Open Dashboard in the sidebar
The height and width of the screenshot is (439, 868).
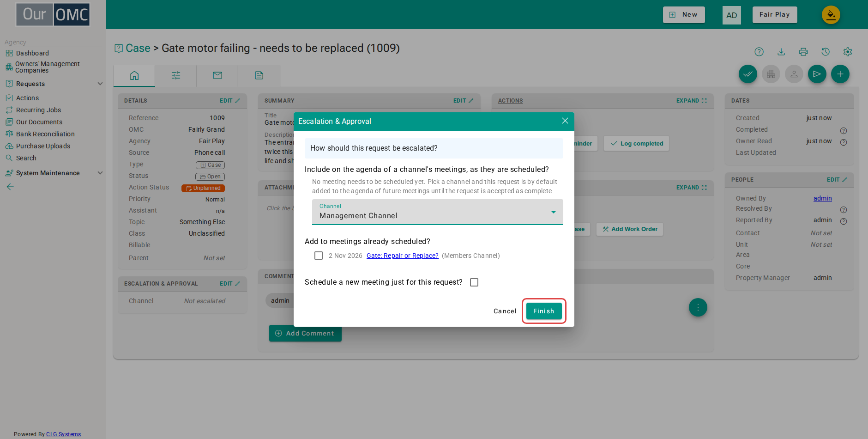pos(32,53)
